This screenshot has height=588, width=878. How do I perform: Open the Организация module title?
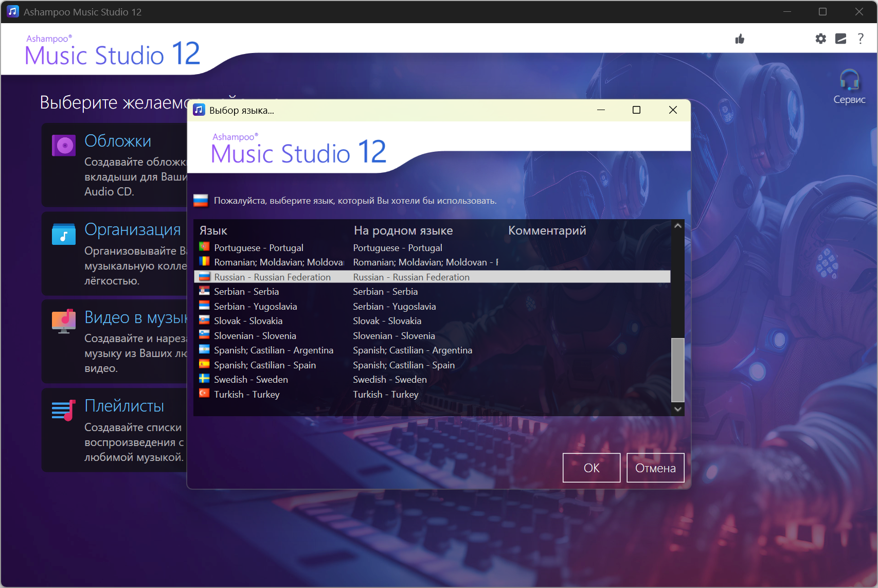133,229
